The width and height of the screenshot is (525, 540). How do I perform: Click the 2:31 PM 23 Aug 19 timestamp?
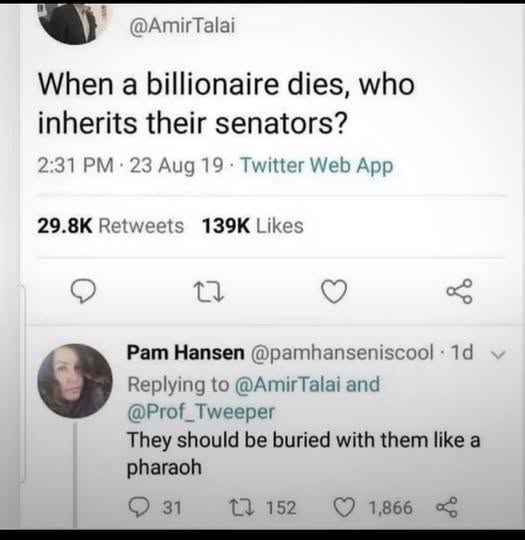pos(130,165)
